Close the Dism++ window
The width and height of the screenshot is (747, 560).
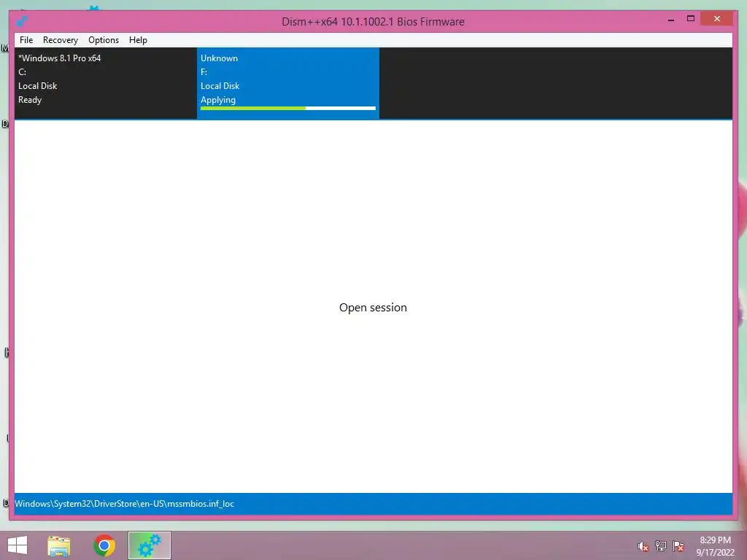(x=717, y=19)
